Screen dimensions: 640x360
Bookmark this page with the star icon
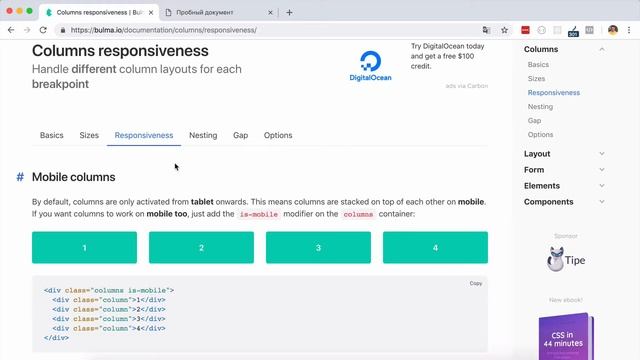click(x=504, y=30)
